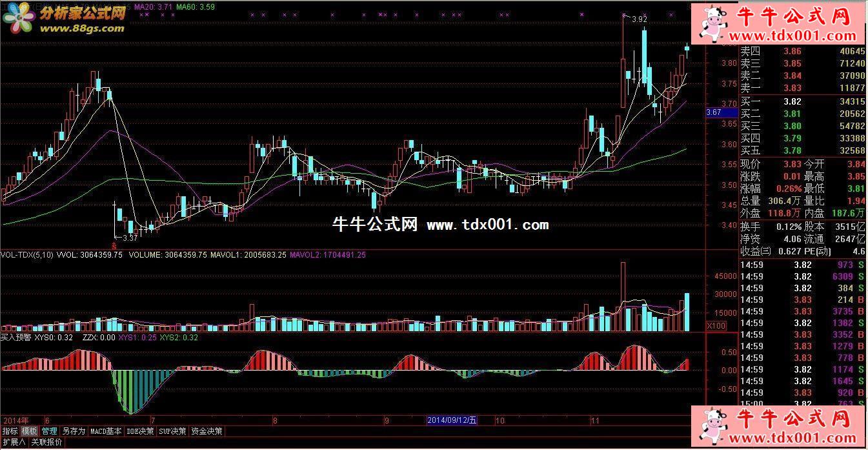Expand the 扩展∧ panel
The image size is (868, 450).
(14, 442)
